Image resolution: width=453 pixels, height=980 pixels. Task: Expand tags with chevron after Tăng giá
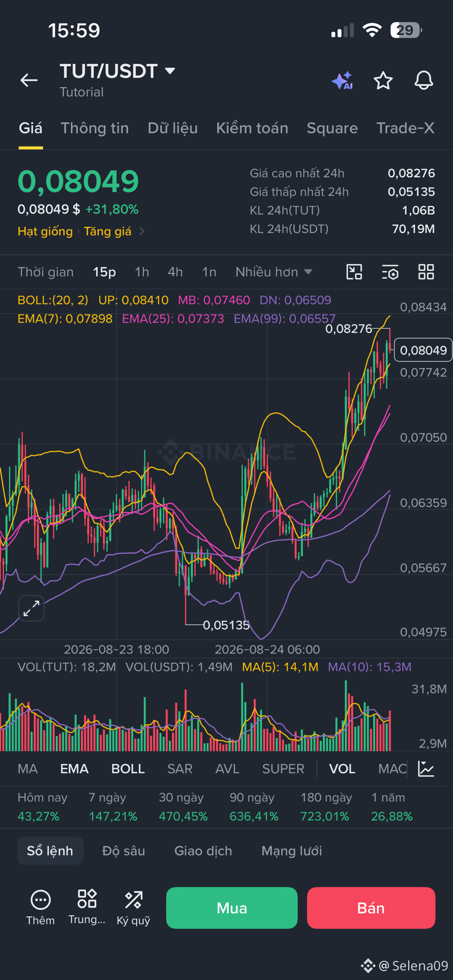[142, 231]
